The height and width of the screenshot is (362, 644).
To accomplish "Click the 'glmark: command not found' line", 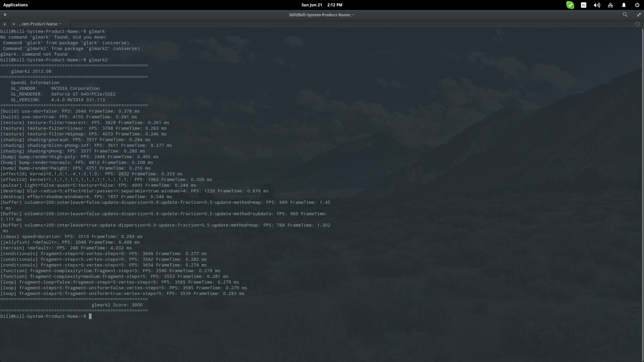I will pyautogui.click(x=34, y=54).
